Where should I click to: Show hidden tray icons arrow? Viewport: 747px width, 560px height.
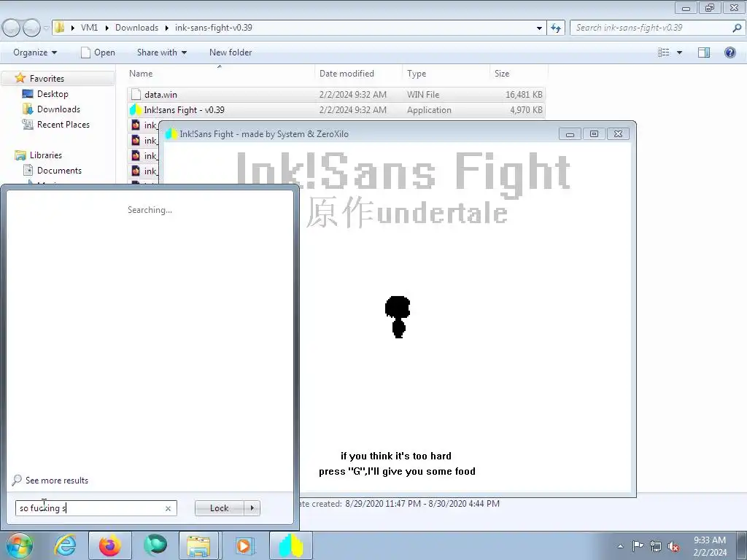pyautogui.click(x=620, y=546)
